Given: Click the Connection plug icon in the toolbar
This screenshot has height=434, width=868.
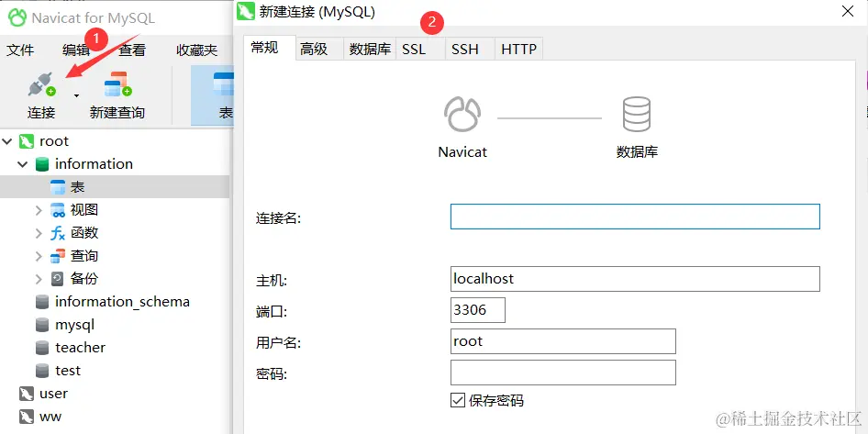Looking at the screenshot, I should [42, 84].
